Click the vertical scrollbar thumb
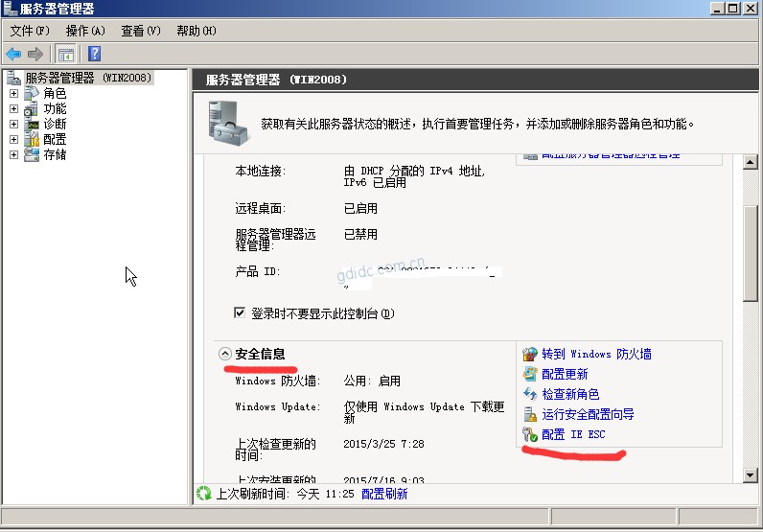The width and height of the screenshot is (763, 532). point(750,254)
